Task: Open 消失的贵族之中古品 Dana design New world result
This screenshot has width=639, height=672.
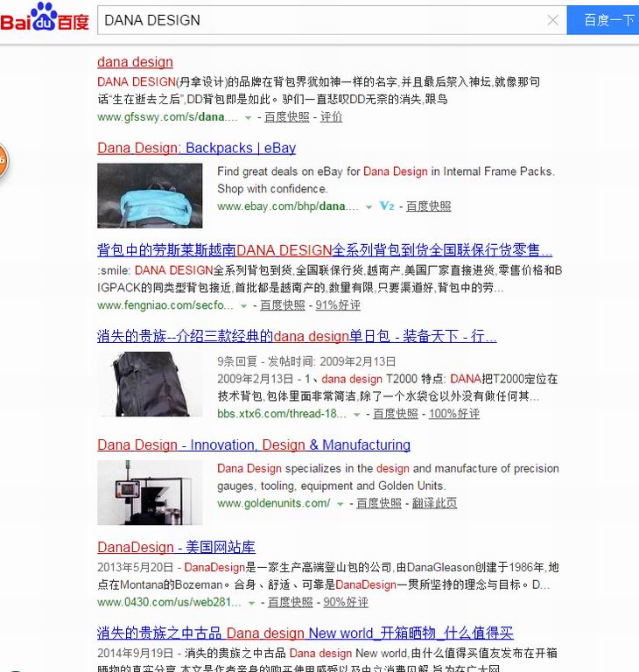Action: [x=305, y=633]
